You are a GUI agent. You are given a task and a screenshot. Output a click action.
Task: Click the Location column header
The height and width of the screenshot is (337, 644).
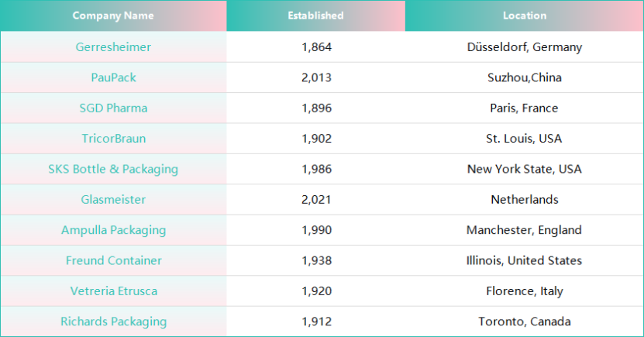525,15
